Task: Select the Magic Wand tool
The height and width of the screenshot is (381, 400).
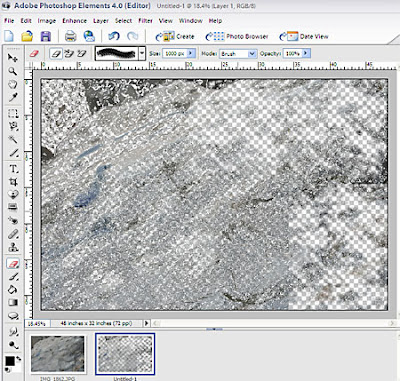Action: pyautogui.click(x=13, y=140)
